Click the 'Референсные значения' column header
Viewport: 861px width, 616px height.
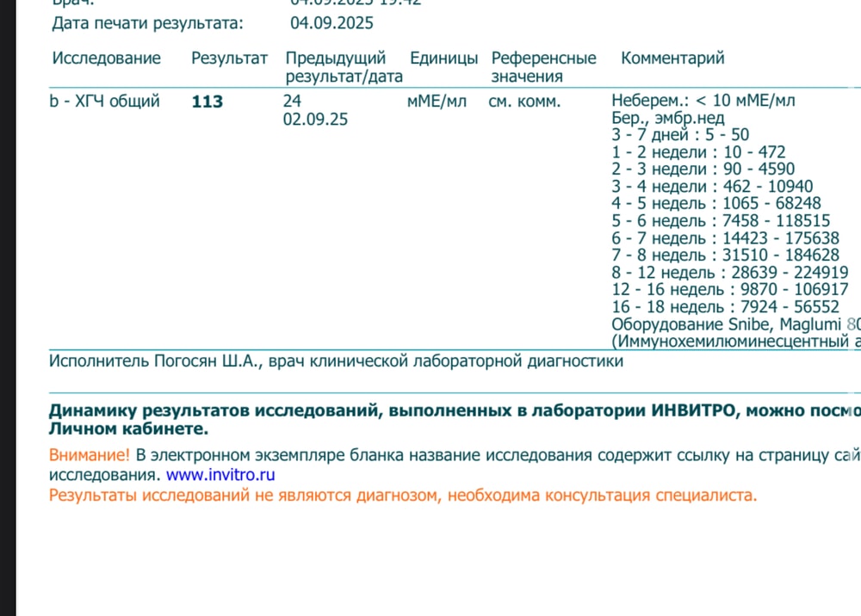(x=543, y=67)
